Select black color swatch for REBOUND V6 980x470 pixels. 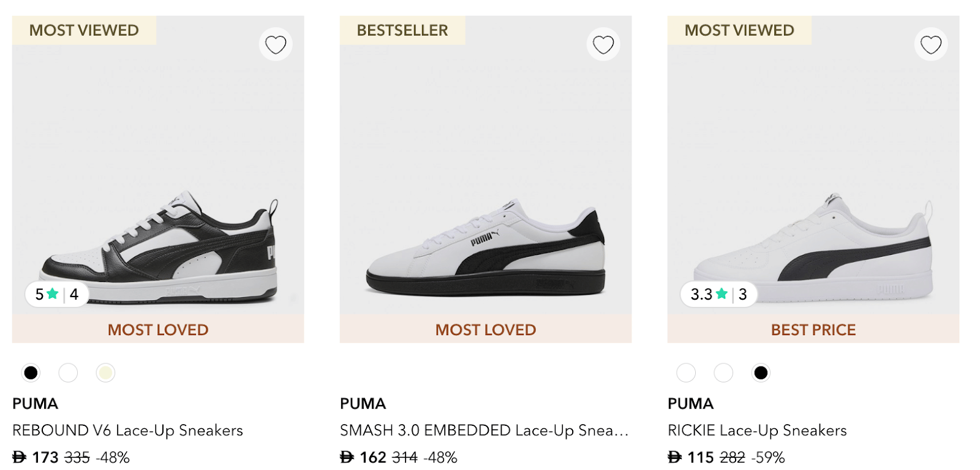pos(31,373)
